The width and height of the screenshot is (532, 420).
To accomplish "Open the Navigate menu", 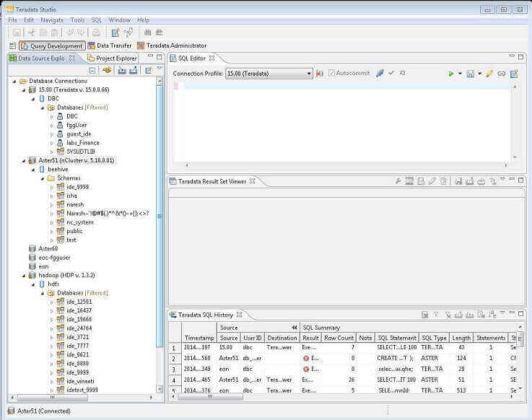I will click(x=52, y=20).
